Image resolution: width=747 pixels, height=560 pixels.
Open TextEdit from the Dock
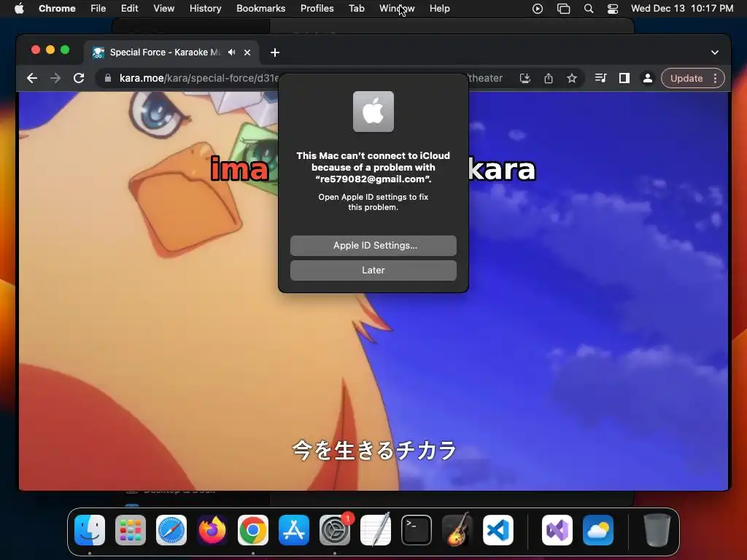(376, 530)
